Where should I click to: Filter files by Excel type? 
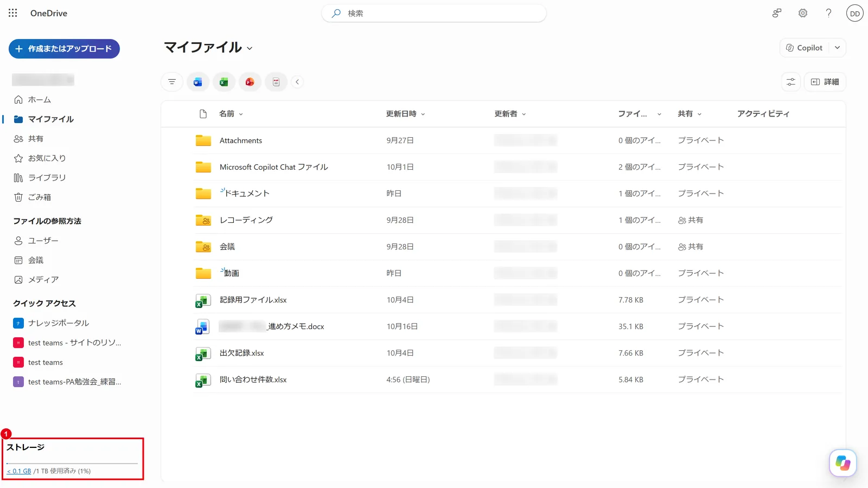224,82
